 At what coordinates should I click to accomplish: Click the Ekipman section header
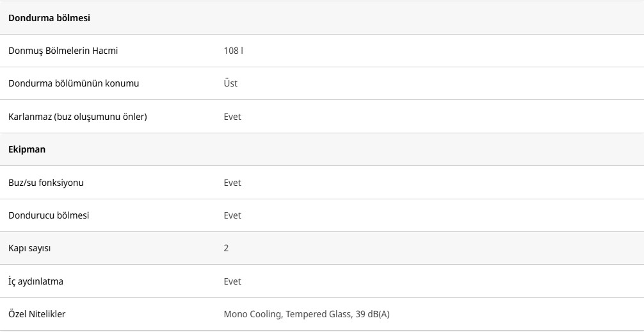[27, 149]
